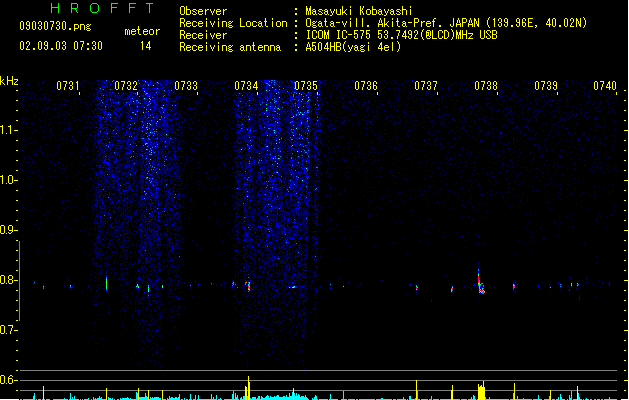Click the red meteor echo just after 0734

(x=248, y=285)
